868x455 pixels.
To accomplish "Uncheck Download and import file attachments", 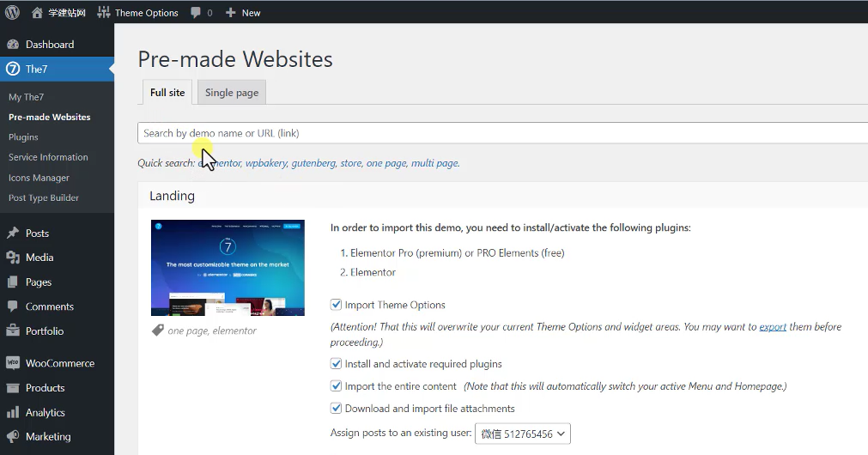I will point(336,408).
